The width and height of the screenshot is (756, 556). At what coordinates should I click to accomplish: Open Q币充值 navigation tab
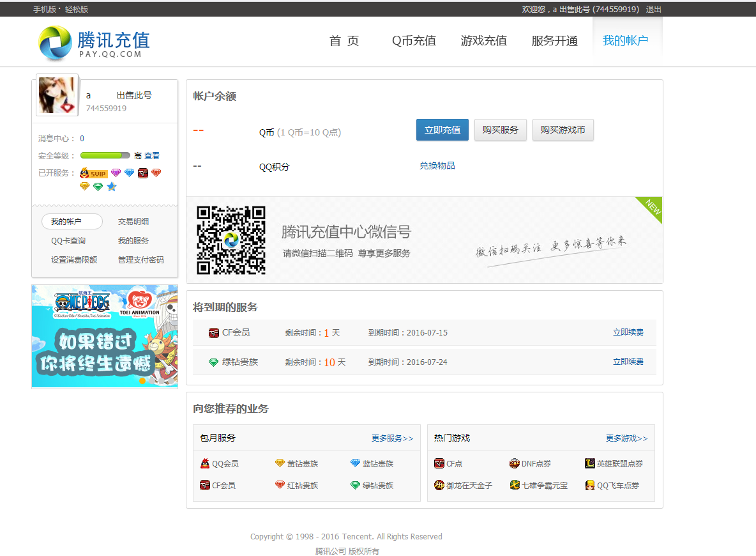click(x=414, y=41)
